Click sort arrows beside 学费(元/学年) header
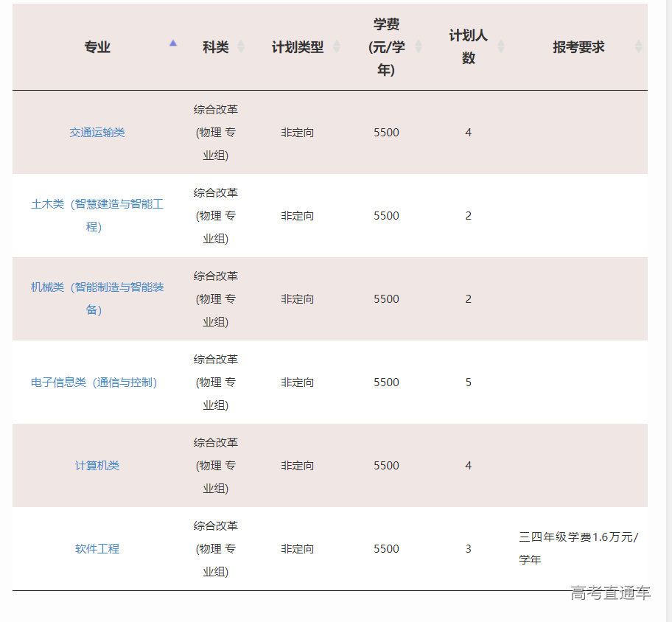Viewport: 672px width, 622px height. pyautogui.click(x=419, y=47)
